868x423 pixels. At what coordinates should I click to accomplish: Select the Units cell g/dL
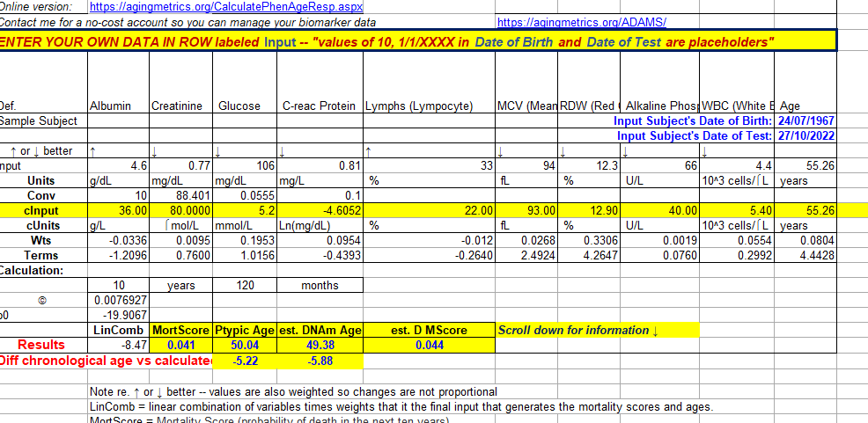[x=119, y=181]
